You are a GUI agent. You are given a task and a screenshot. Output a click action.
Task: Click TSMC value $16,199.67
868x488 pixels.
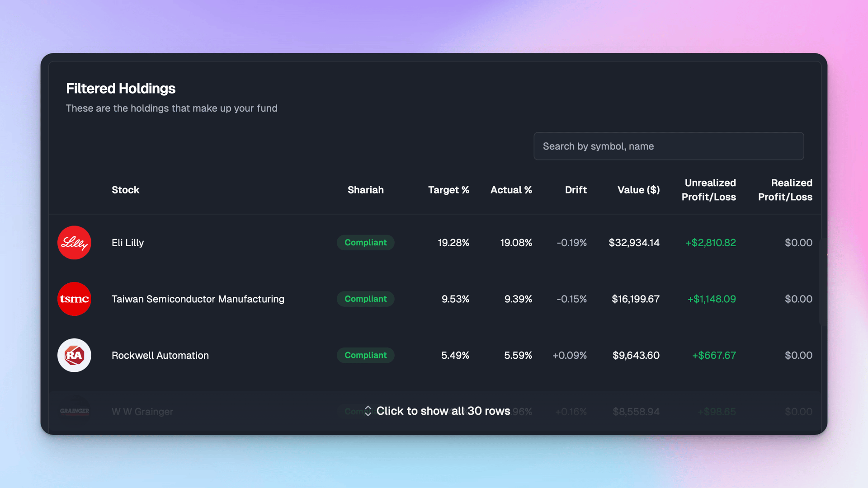[636, 299]
